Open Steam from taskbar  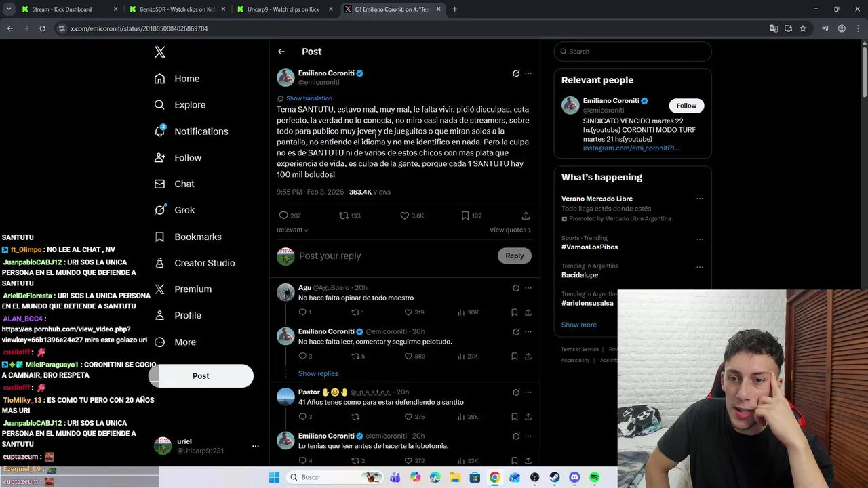(555, 477)
